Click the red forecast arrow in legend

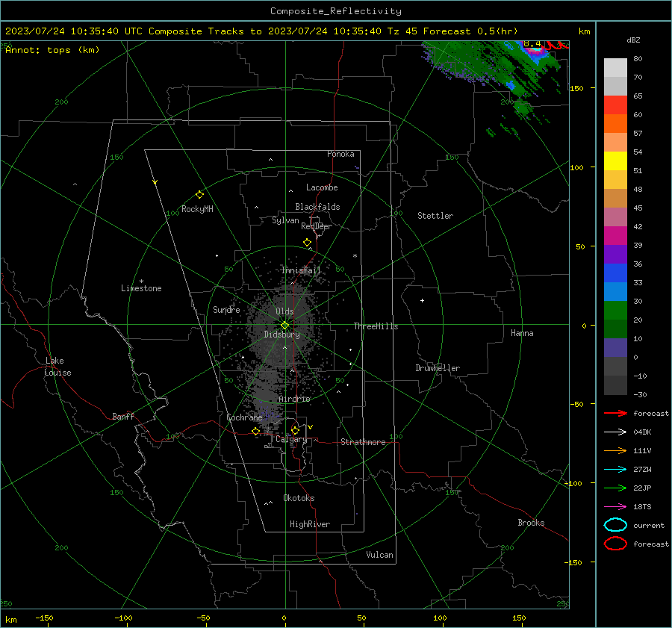pos(615,413)
